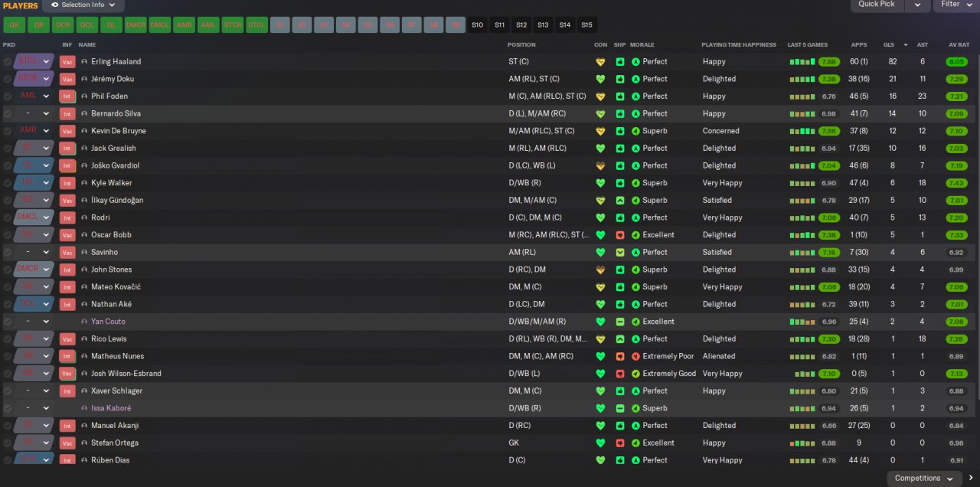The image size is (980, 487).
Task: Toggle the picked checkmark for Erling Haaland
Action: click(8, 61)
